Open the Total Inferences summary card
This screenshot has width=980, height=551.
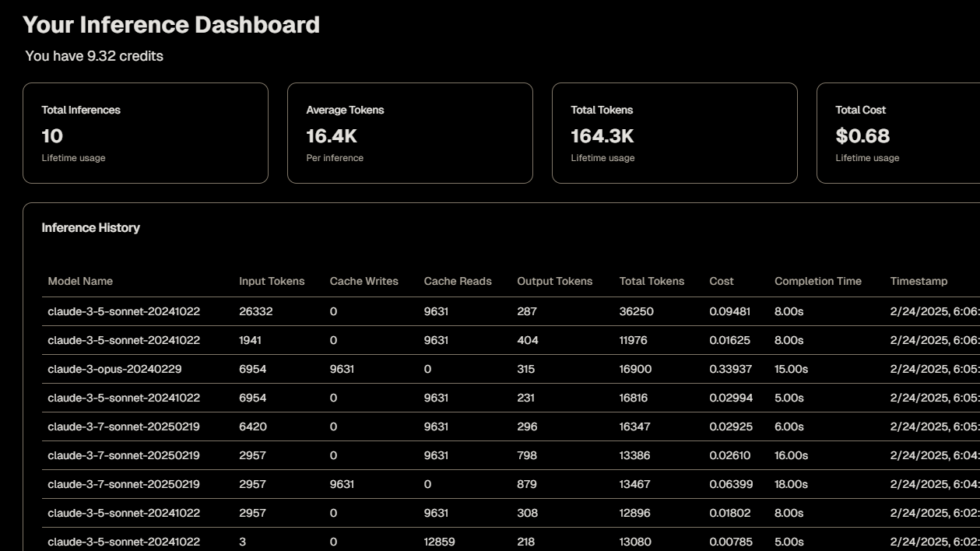click(146, 133)
